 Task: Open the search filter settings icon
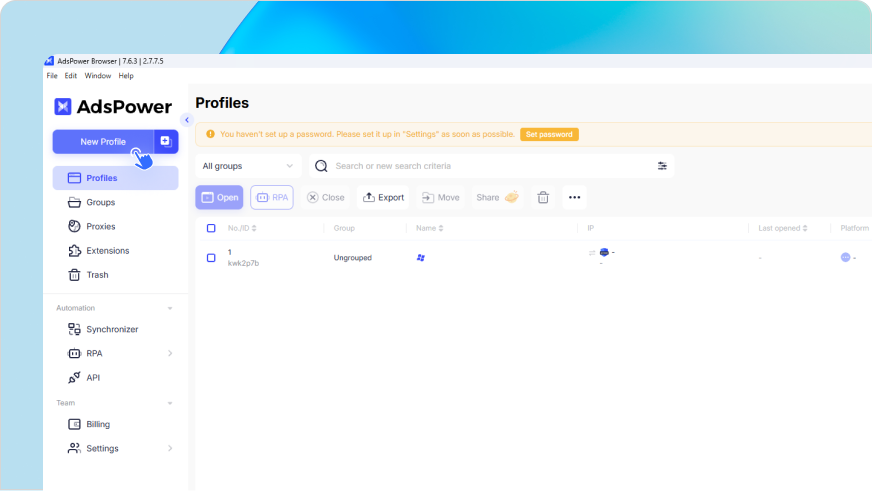(662, 166)
